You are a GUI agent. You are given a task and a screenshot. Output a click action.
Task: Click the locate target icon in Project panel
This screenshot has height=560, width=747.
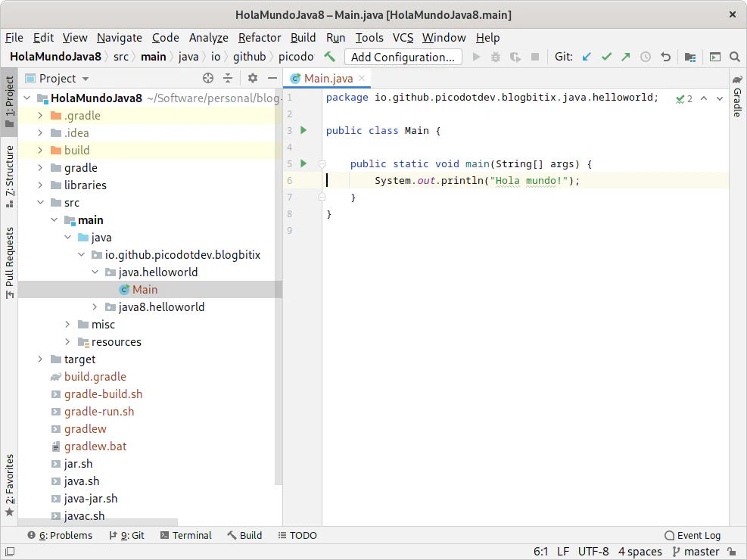(x=208, y=78)
